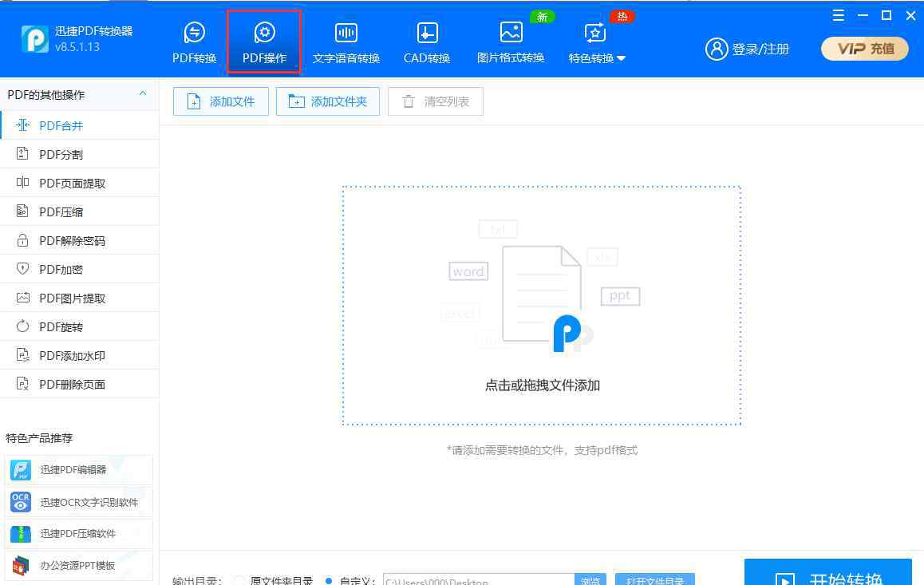The image size is (924, 585).
Task: Click the blue P logo in drop zone
Action: tap(567, 333)
